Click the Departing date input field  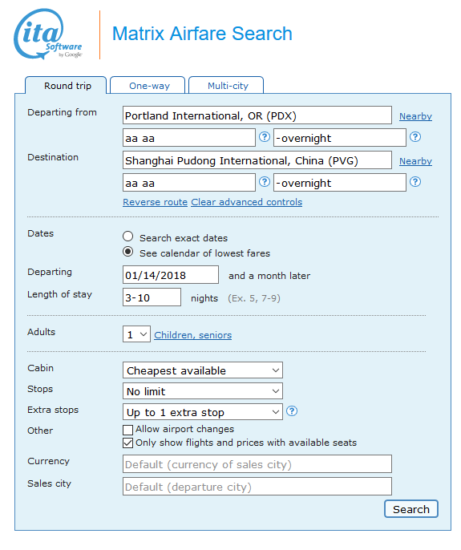click(x=171, y=275)
